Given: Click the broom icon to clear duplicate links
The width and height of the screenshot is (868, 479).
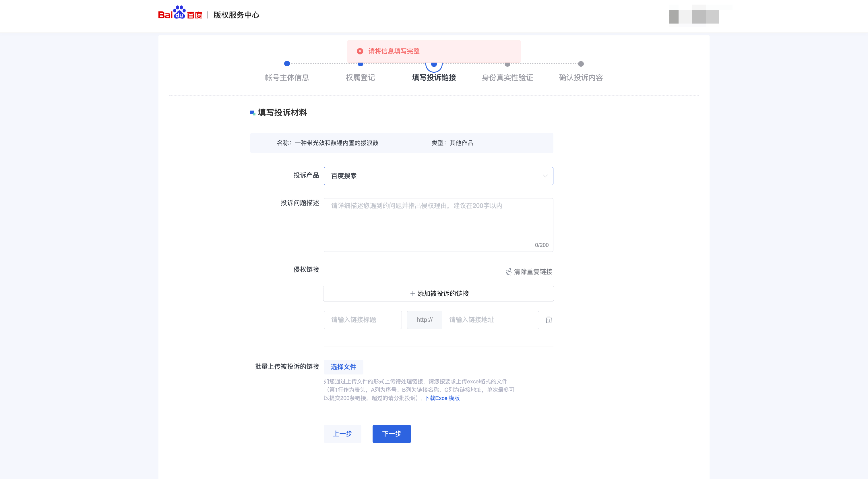Looking at the screenshot, I should (x=509, y=272).
